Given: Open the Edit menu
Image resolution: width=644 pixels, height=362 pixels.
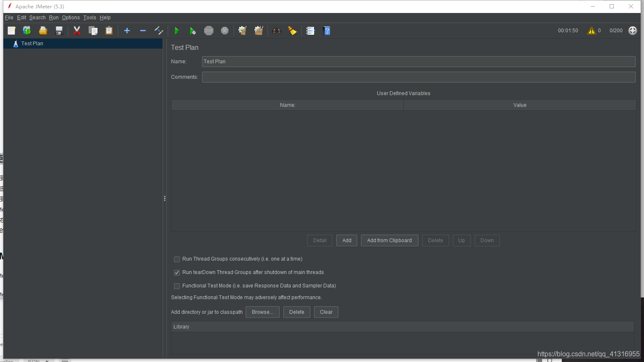Looking at the screenshot, I should pos(21,18).
